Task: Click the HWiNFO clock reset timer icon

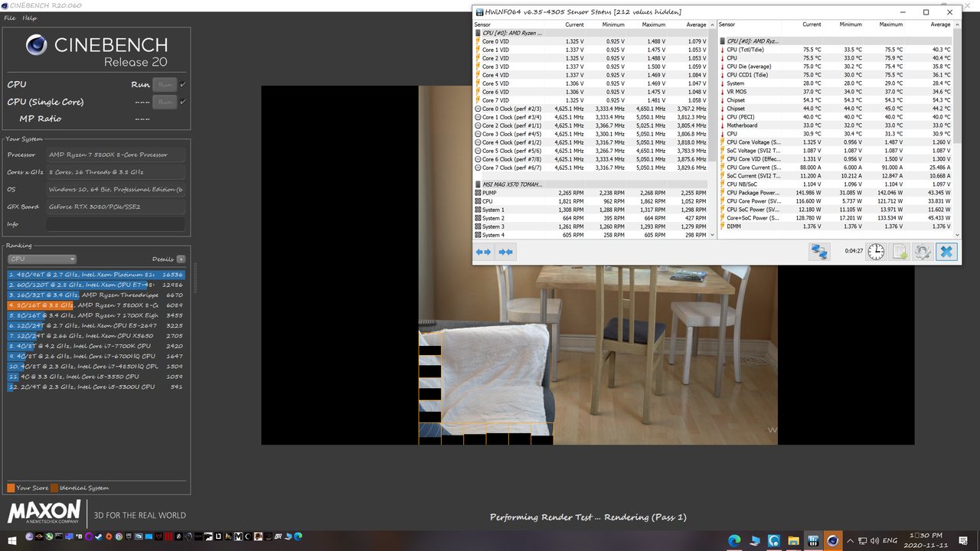Action: pyautogui.click(x=877, y=252)
